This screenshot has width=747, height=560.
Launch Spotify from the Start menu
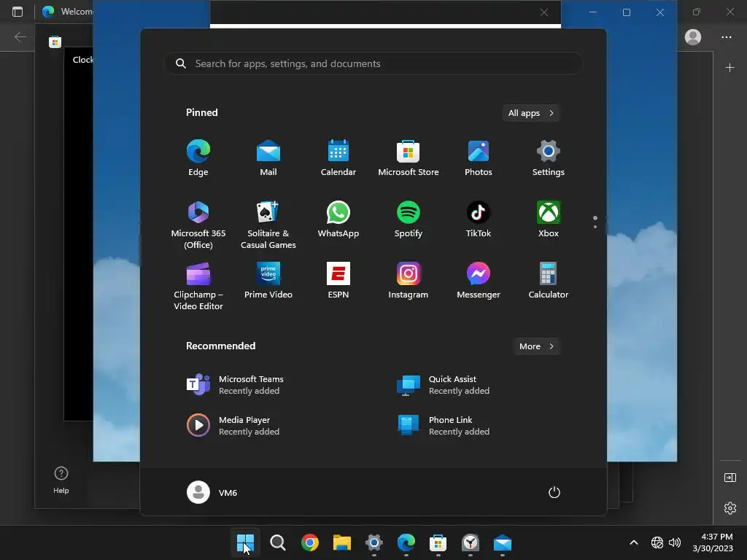409,220
